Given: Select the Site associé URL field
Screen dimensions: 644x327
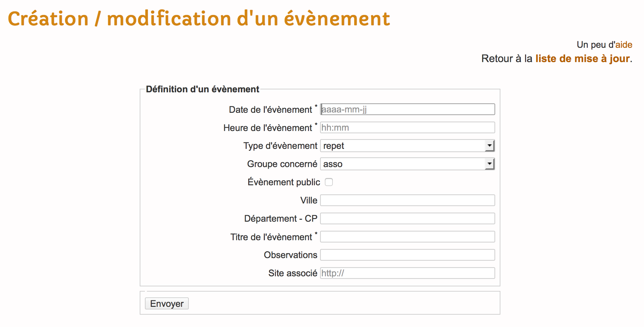Looking at the screenshot, I should pos(407,273).
